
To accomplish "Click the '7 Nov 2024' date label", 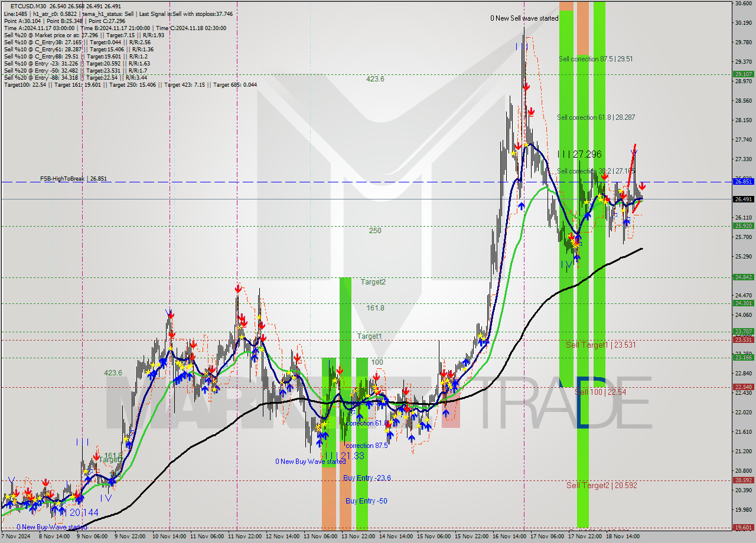I will (x=17, y=537).
